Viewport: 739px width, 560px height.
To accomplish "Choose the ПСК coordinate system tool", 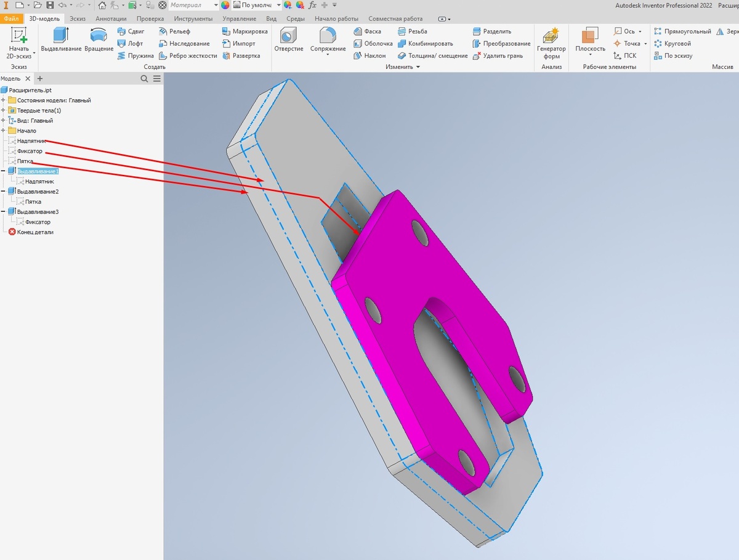I will point(624,55).
